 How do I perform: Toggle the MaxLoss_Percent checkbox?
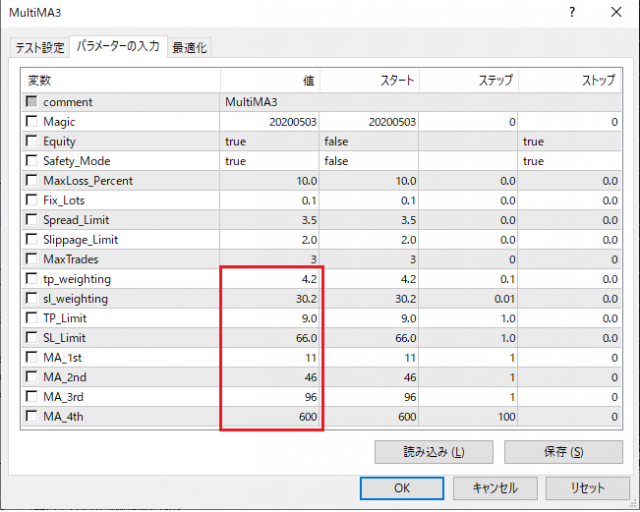[x=31, y=180]
